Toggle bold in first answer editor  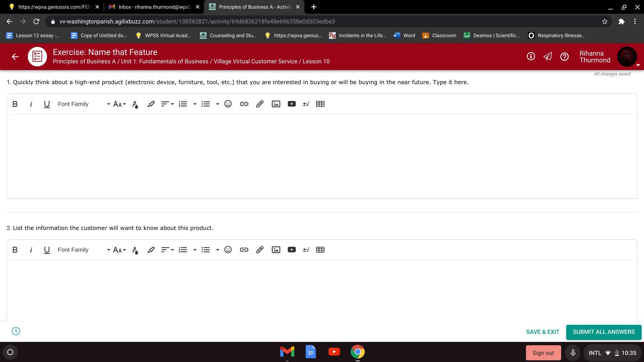[15, 104]
